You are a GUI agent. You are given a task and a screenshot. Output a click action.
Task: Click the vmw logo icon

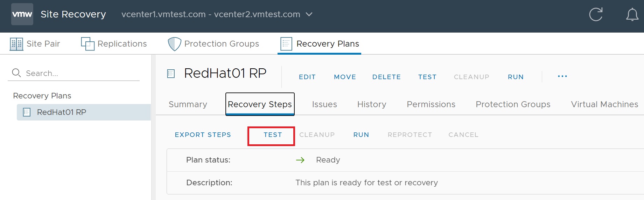click(x=22, y=14)
